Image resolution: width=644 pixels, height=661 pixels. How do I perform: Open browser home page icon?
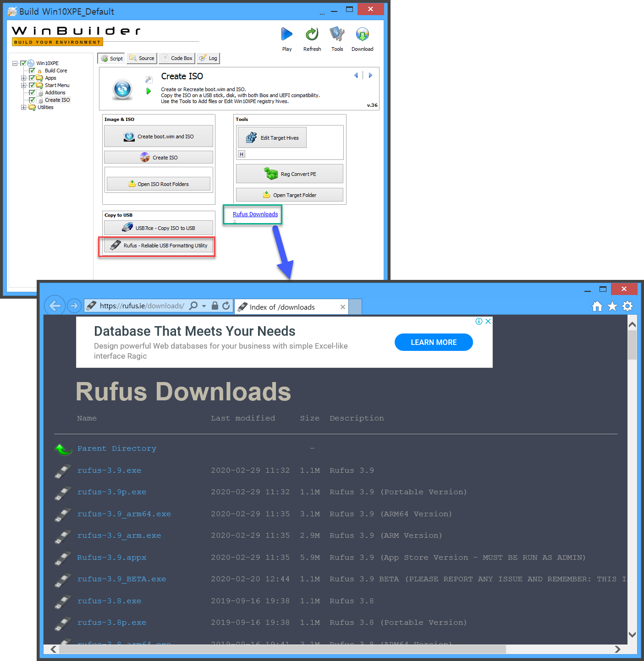[x=597, y=306]
